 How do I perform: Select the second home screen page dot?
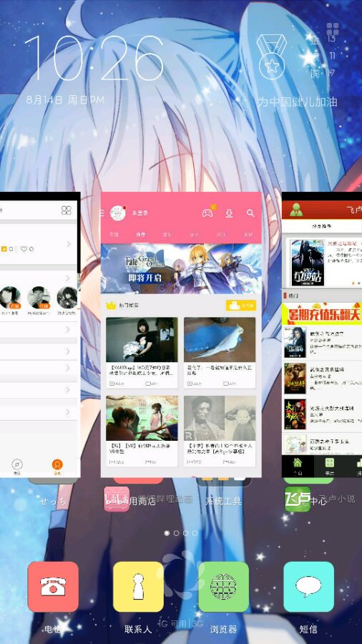click(x=176, y=533)
